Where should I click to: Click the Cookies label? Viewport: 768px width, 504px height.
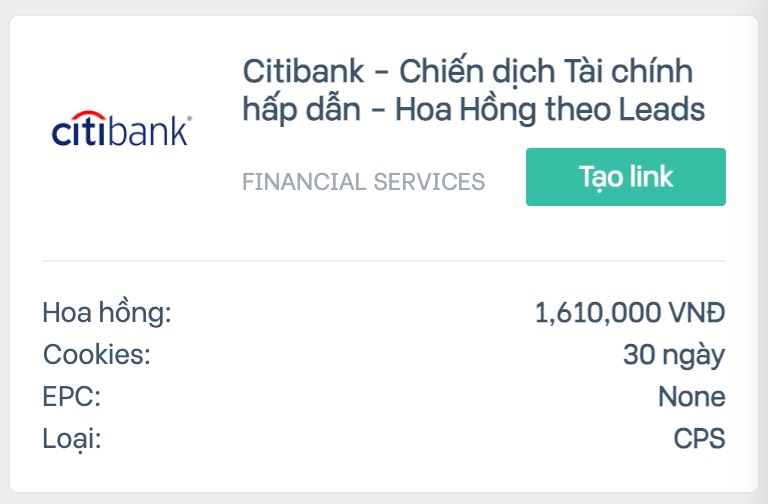[96, 354]
